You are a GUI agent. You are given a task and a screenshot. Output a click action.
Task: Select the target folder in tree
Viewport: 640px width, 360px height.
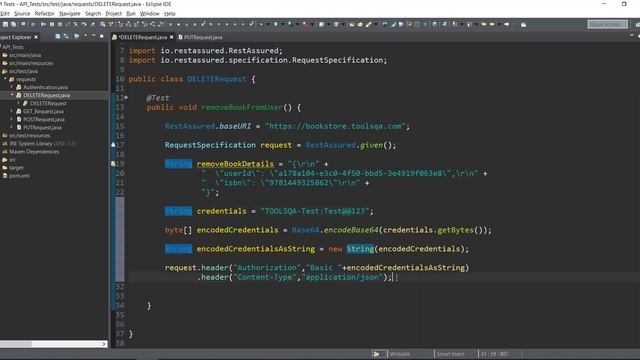pyautogui.click(x=16, y=168)
